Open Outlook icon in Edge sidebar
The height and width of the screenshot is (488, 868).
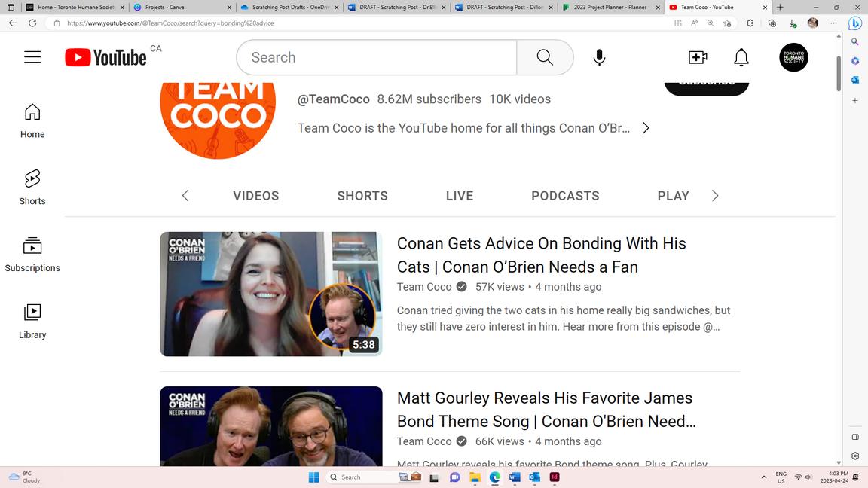(x=855, y=80)
